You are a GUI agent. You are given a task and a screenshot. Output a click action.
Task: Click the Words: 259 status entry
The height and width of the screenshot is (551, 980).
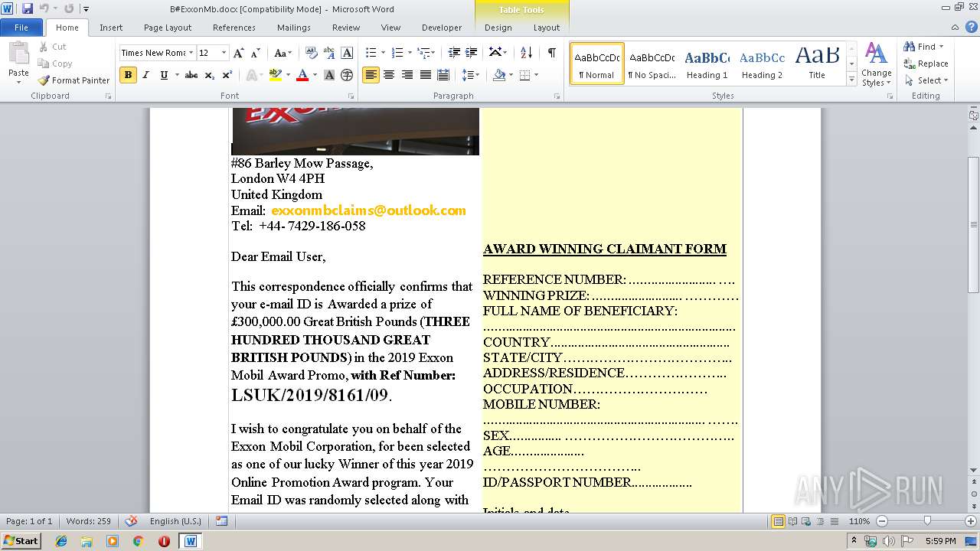pos(89,521)
